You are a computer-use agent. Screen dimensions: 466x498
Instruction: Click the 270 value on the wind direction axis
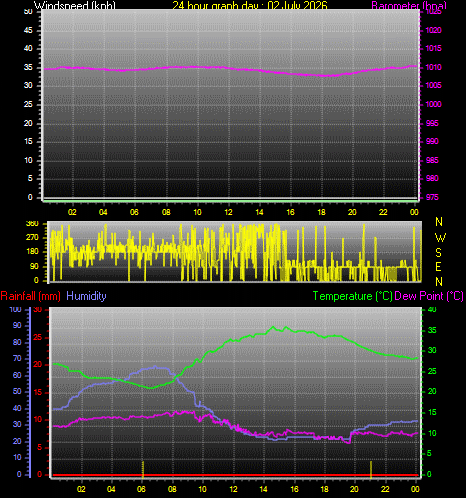[32, 238]
